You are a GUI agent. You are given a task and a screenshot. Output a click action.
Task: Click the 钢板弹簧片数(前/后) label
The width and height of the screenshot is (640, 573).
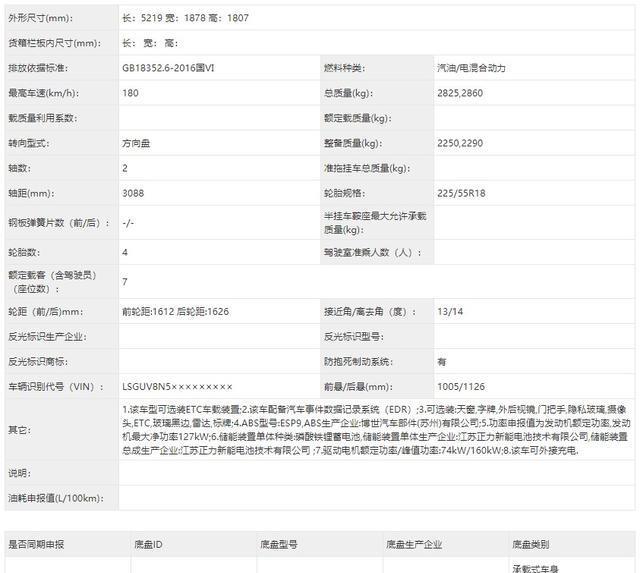pos(59,223)
